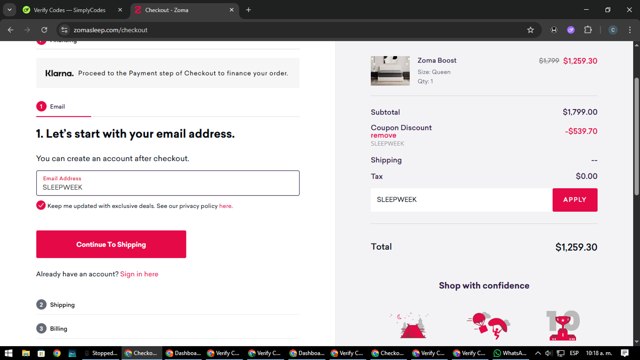Open the Extensions puzzle icon
This screenshot has height=360, width=640.
(588, 30)
